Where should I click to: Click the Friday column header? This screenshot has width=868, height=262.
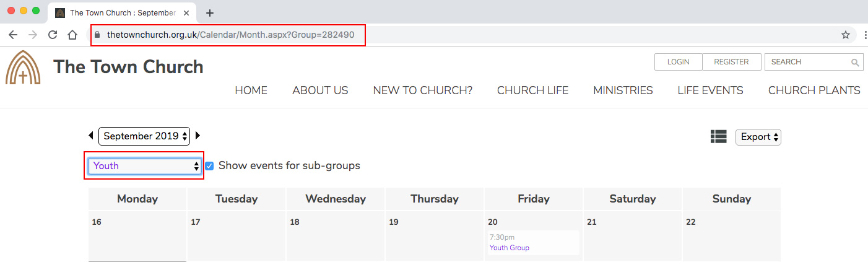tap(534, 199)
